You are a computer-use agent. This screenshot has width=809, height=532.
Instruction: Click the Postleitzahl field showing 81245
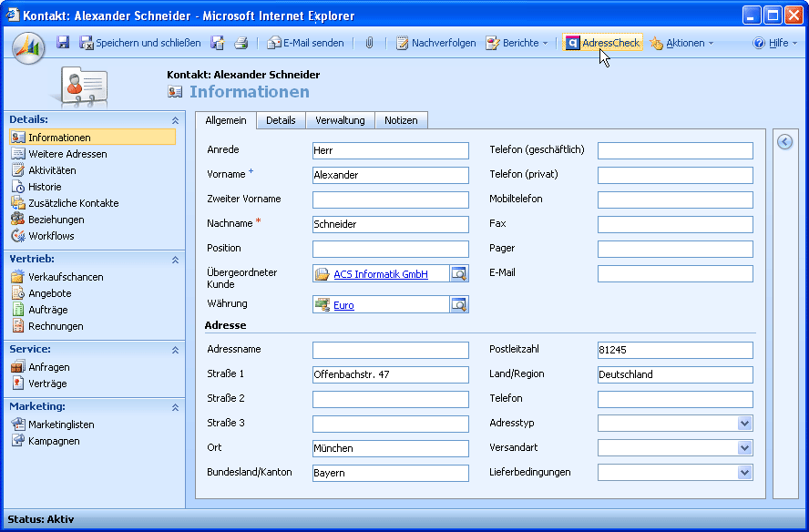tap(675, 350)
